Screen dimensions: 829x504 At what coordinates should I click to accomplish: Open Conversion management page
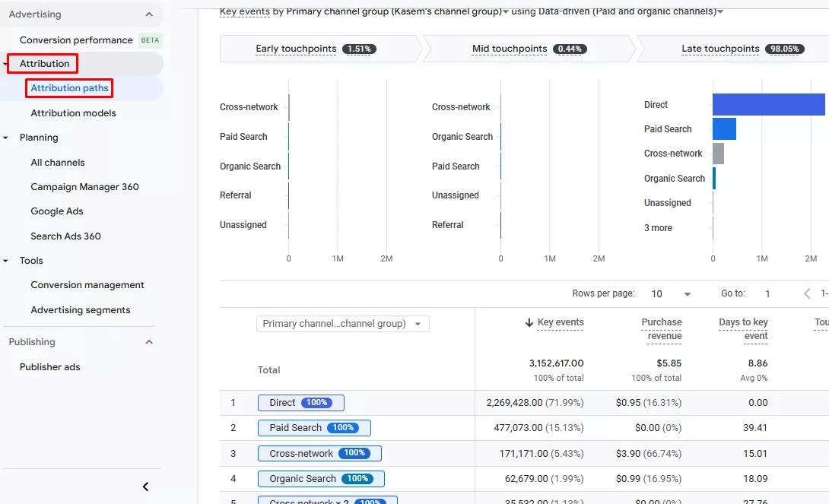pos(87,285)
